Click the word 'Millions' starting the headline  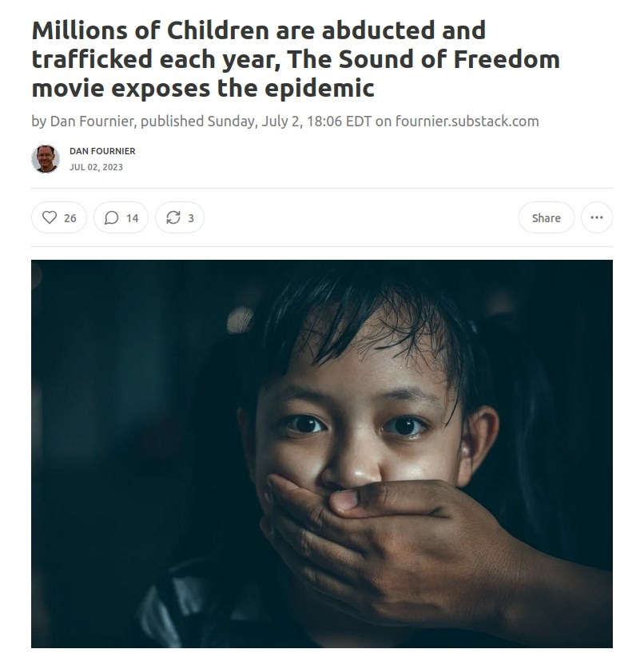pos(79,30)
